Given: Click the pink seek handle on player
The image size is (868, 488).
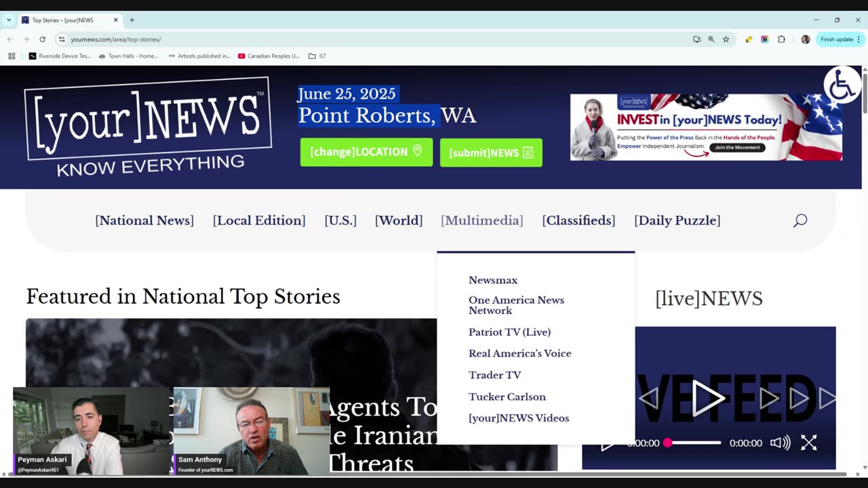Looking at the screenshot, I should [x=668, y=443].
